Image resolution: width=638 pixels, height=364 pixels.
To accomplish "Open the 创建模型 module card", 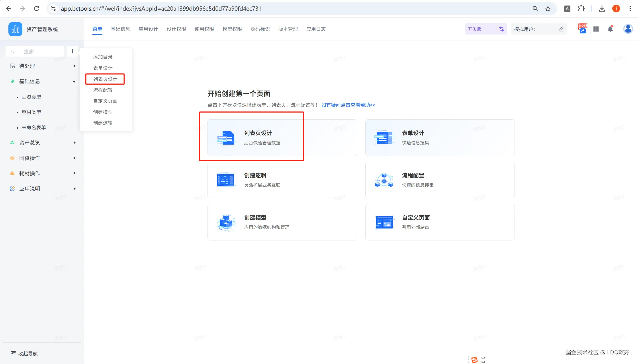I will click(x=282, y=222).
